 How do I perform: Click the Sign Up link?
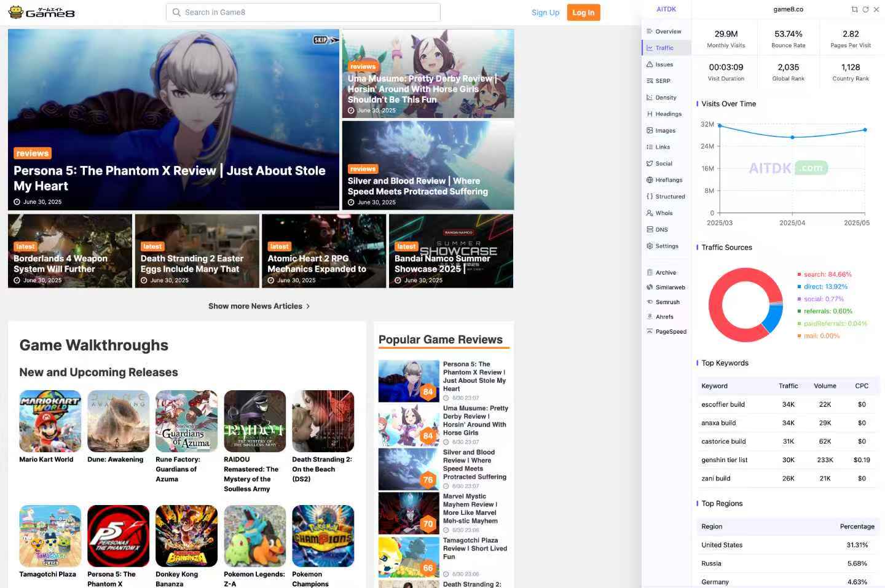545,12
